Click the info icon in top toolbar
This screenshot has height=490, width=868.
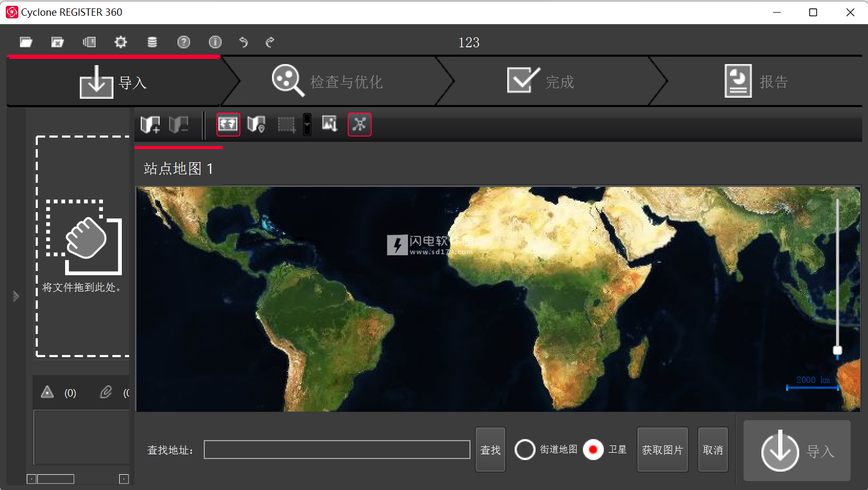point(215,42)
